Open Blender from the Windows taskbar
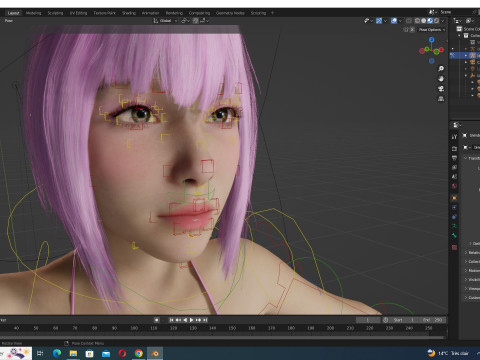 pos(155,353)
